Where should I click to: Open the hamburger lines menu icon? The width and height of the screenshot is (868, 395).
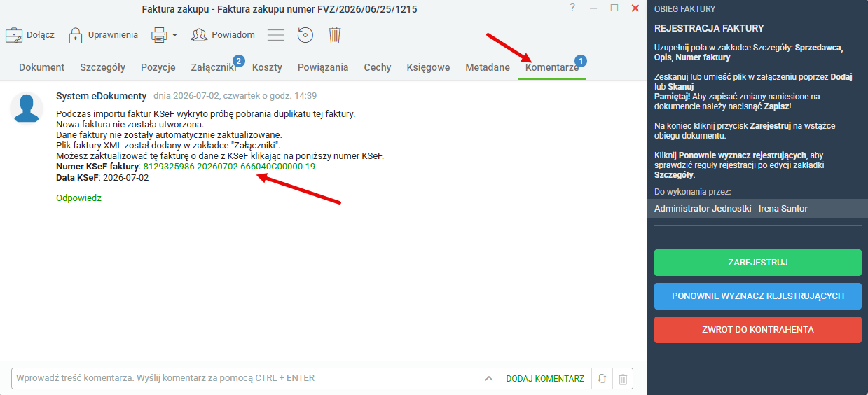click(276, 35)
